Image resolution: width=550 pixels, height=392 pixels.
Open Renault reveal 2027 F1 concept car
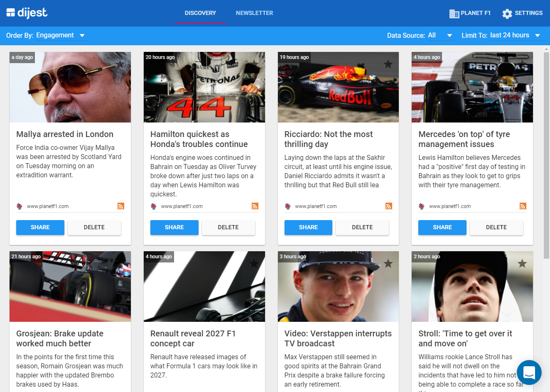tap(193, 338)
